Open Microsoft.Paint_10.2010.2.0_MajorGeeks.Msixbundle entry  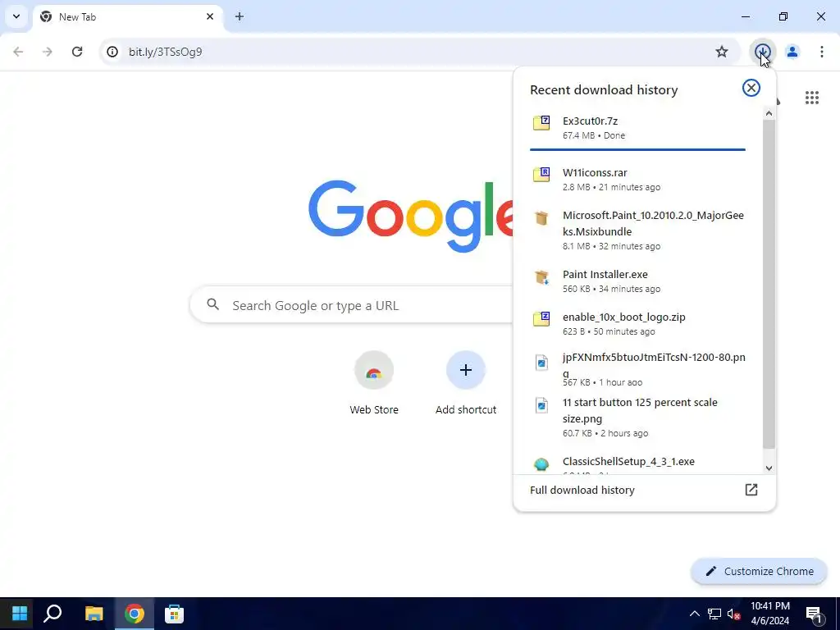(x=637, y=231)
